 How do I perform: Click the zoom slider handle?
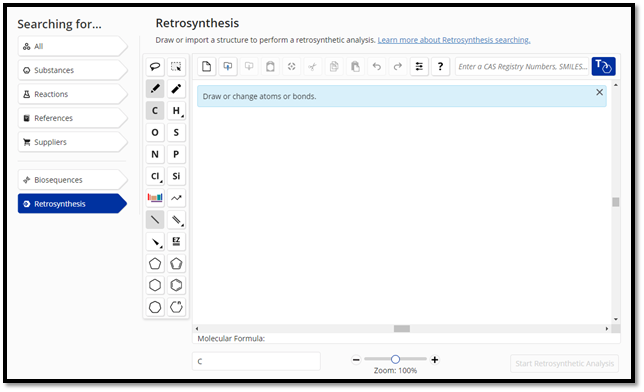[395, 360]
